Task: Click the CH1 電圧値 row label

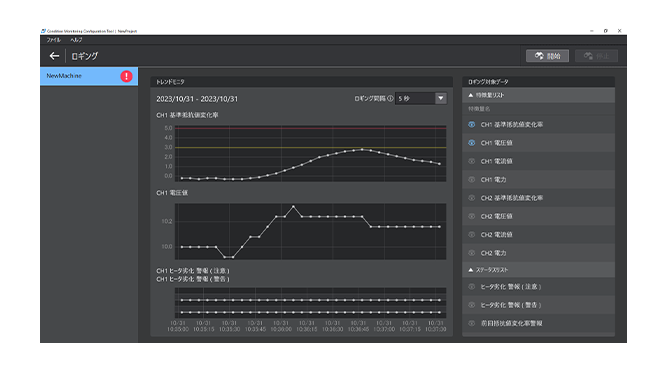Action: [x=497, y=143]
